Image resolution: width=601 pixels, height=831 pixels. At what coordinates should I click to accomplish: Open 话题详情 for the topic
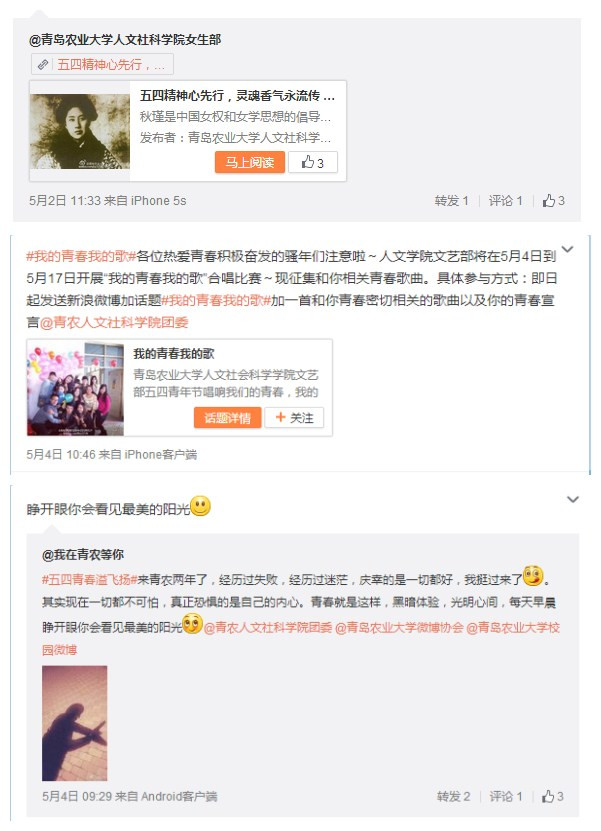pyautogui.click(x=227, y=418)
